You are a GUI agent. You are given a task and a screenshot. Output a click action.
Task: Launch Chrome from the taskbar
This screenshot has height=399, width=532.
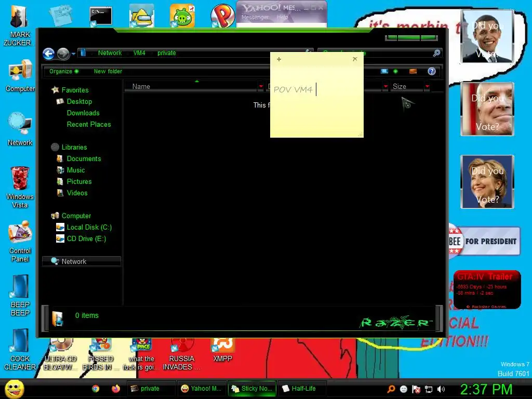click(96, 389)
